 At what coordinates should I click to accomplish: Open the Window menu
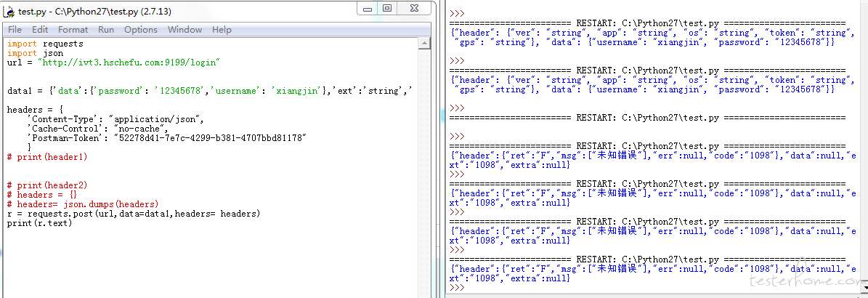coord(185,29)
